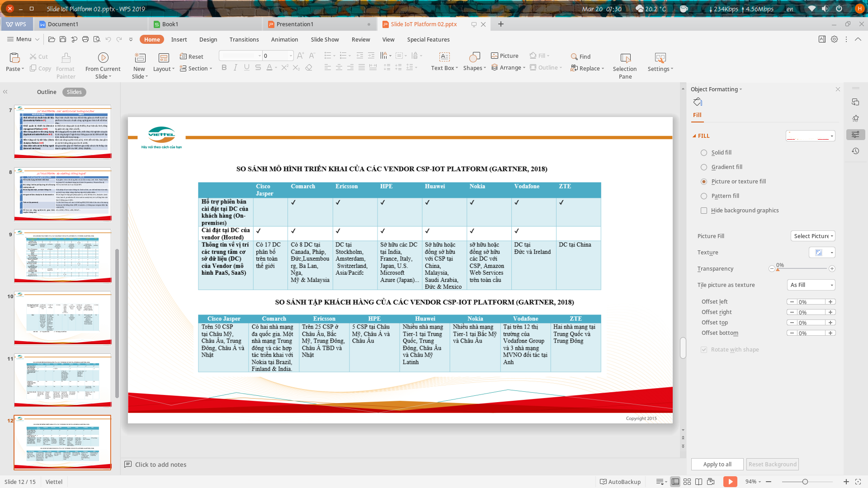Click the Increase Font Size icon
The height and width of the screenshot is (488, 868).
coord(301,56)
